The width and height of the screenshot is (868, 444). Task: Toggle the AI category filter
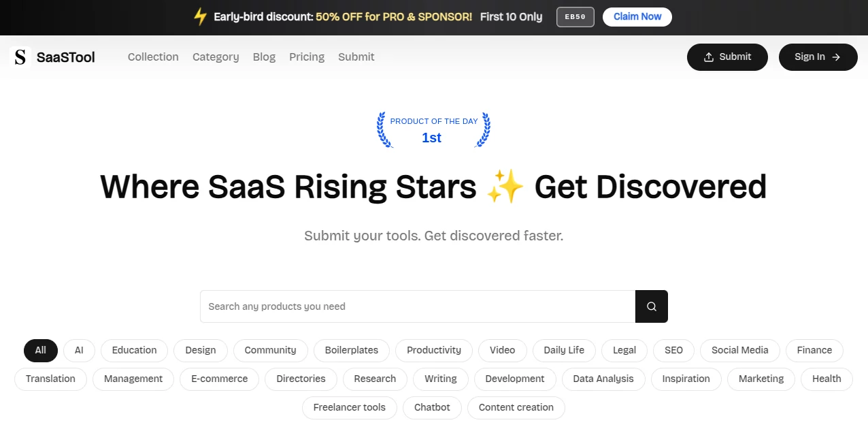point(79,350)
